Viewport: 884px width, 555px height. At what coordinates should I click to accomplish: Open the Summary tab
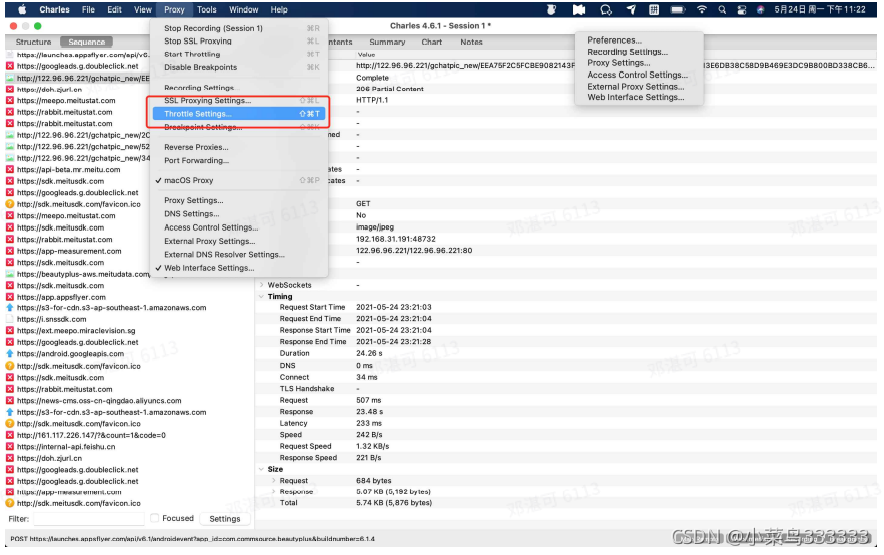tap(387, 42)
